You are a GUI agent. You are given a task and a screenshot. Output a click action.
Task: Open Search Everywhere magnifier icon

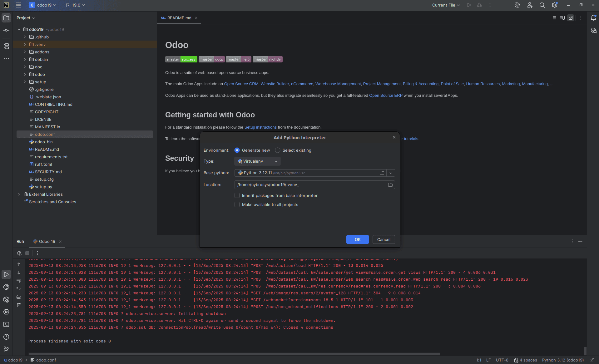tap(542, 5)
